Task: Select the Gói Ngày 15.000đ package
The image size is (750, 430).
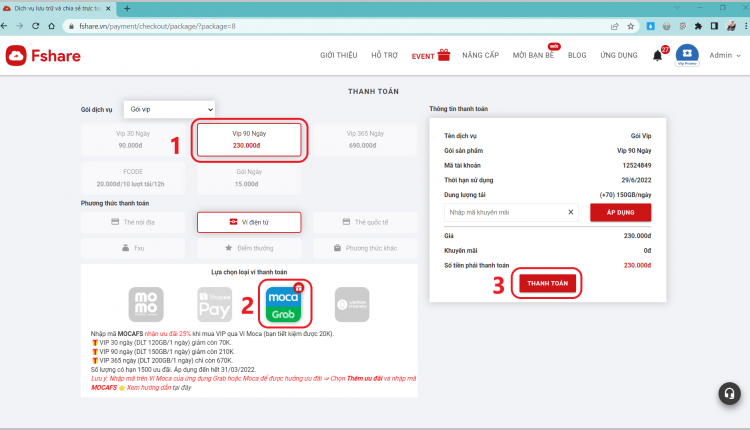Action: tap(249, 178)
